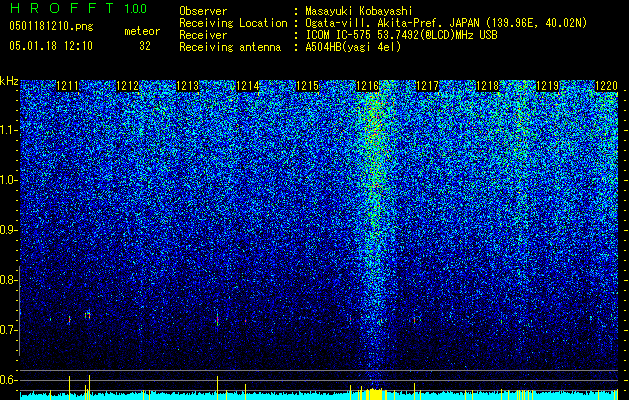Click receiving location Ogata-vill. Akita-Pref. JAPAN text

click(446, 23)
